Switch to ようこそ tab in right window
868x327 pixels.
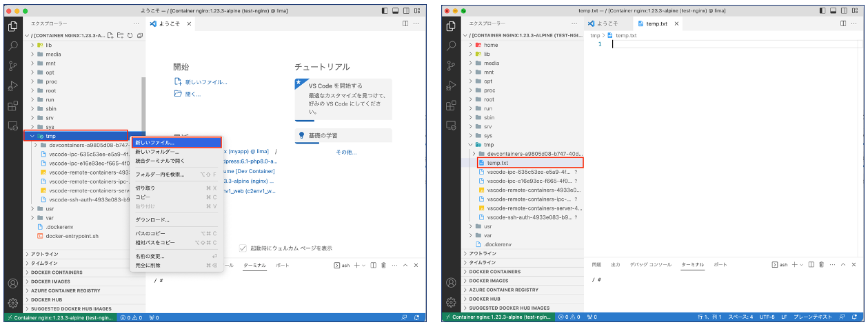[x=607, y=23]
